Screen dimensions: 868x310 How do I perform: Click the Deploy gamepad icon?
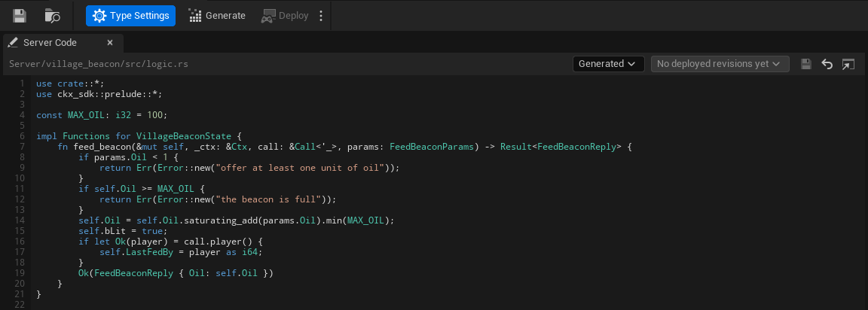tap(268, 16)
